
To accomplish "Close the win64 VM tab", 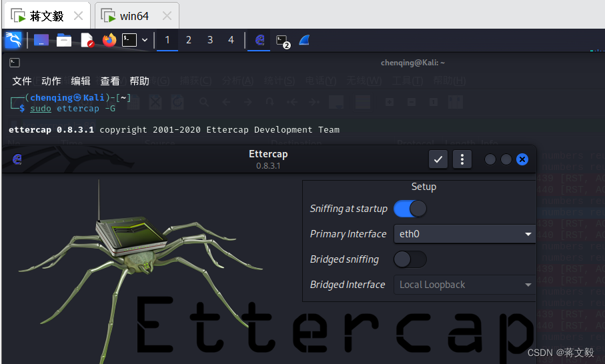I will tap(167, 16).
